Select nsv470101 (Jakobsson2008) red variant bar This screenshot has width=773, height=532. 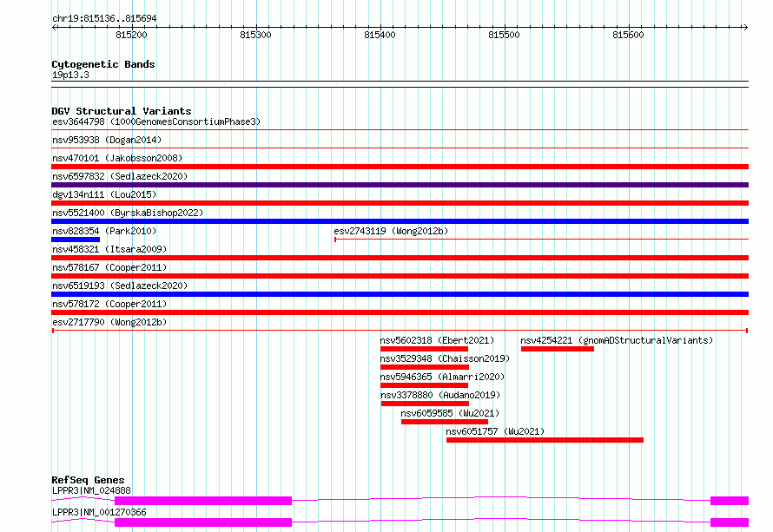(400, 167)
